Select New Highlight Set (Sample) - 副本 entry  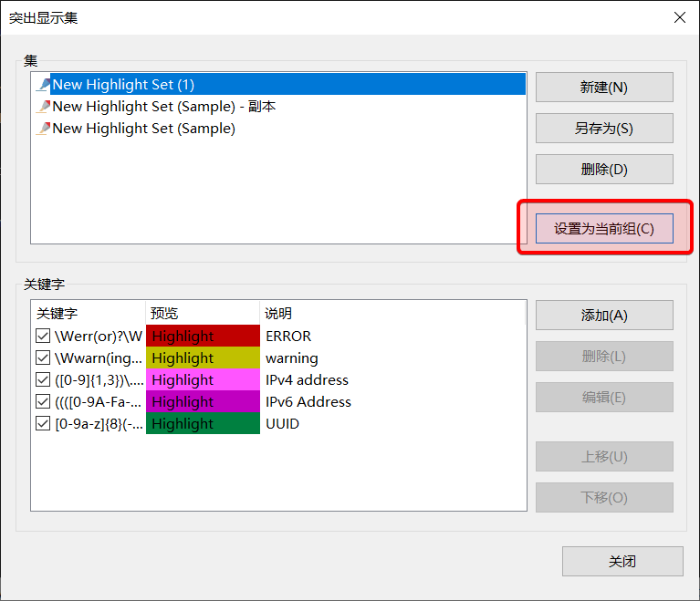coord(164,107)
